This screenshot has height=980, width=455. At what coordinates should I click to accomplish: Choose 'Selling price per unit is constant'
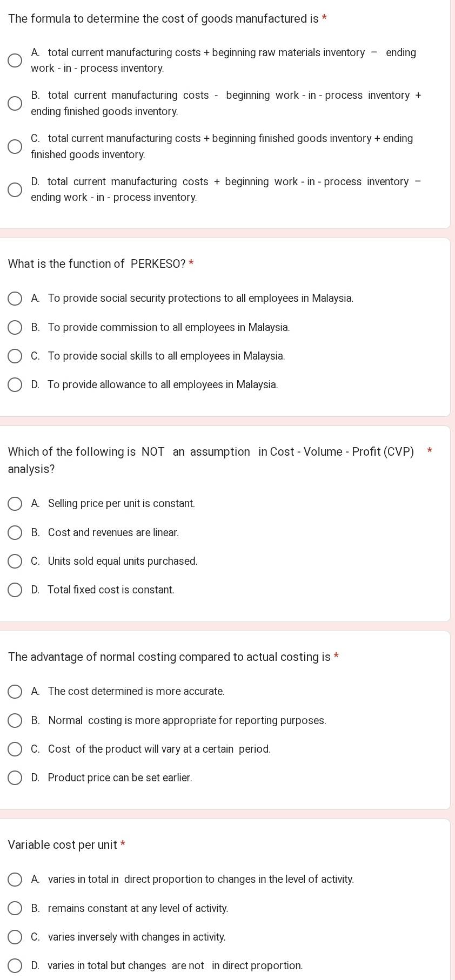[15, 504]
